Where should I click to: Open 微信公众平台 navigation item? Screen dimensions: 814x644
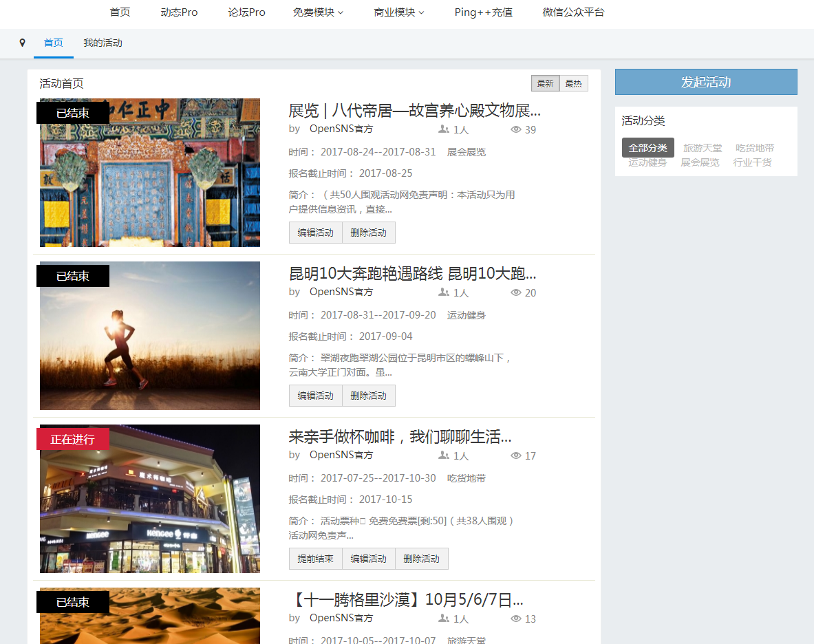pos(573,12)
